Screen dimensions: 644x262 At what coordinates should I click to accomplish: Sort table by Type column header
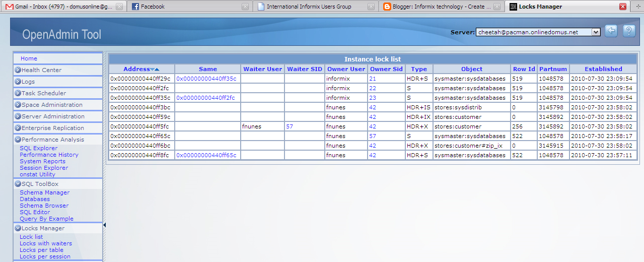[419, 69]
